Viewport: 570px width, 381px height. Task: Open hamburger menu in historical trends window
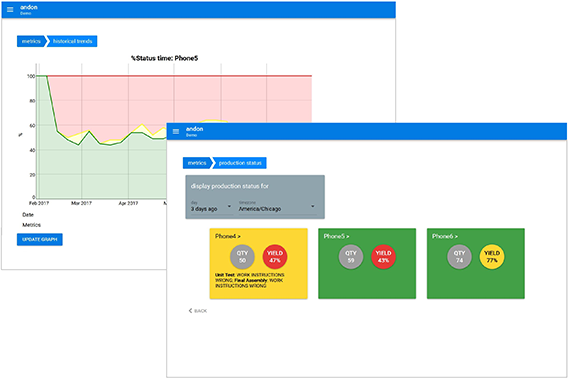coord(10,9)
